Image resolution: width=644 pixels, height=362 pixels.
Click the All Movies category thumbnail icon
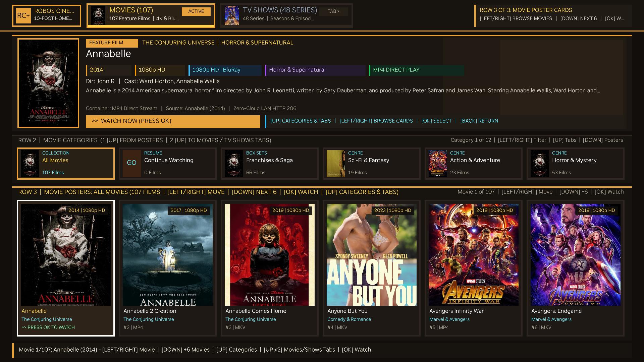click(30, 163)
